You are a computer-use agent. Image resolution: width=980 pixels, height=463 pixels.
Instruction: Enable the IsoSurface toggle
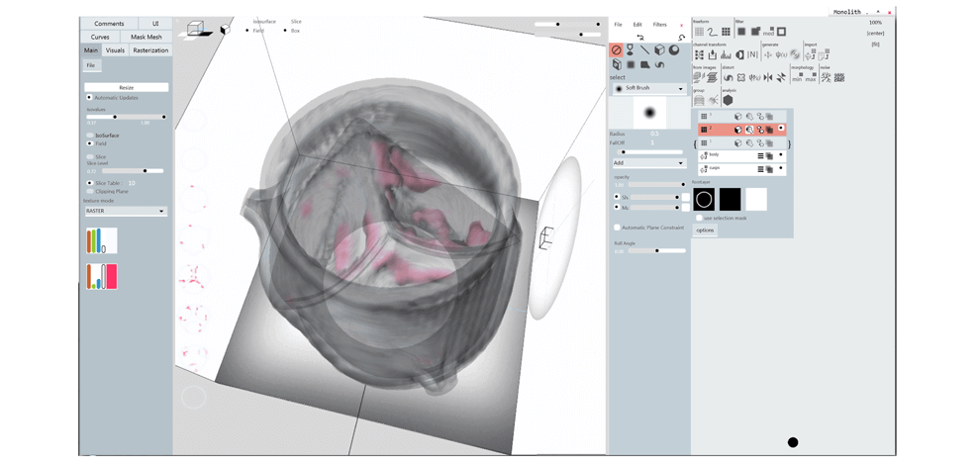tap(90, 136)
